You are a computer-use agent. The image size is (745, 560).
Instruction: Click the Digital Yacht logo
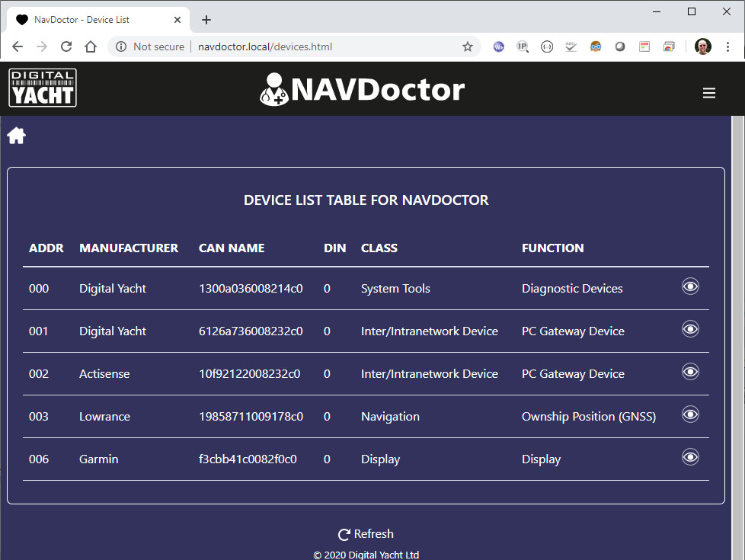(x=43, y=88)
